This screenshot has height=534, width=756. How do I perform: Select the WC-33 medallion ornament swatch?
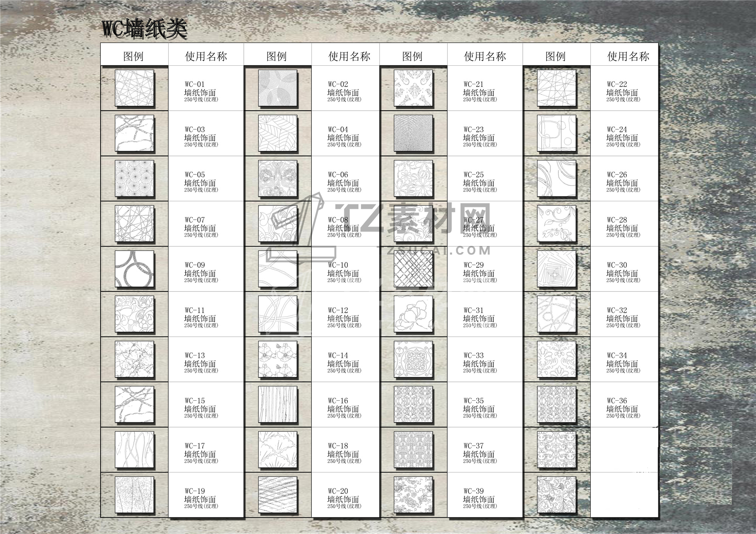pos(413,359)
